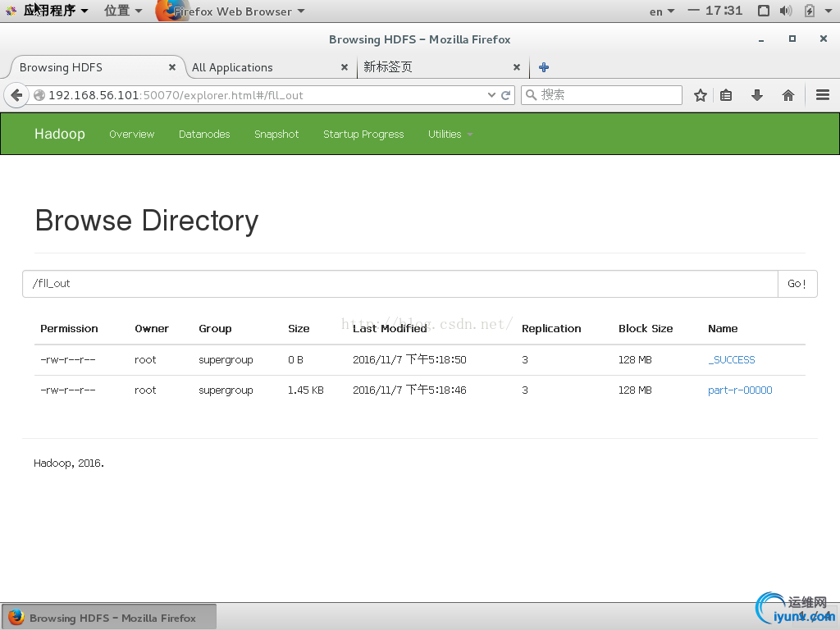Image resolution: width=840 pixels, height=630 pixels.
Task: Close the Browsing HDFS tab
Action: pyautogui.click(x=172, y=67)
